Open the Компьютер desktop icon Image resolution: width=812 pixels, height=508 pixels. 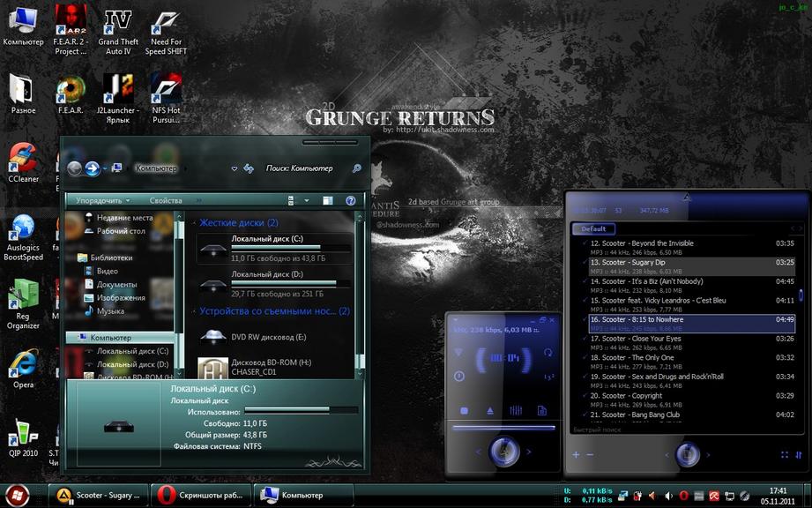[23, 26]
